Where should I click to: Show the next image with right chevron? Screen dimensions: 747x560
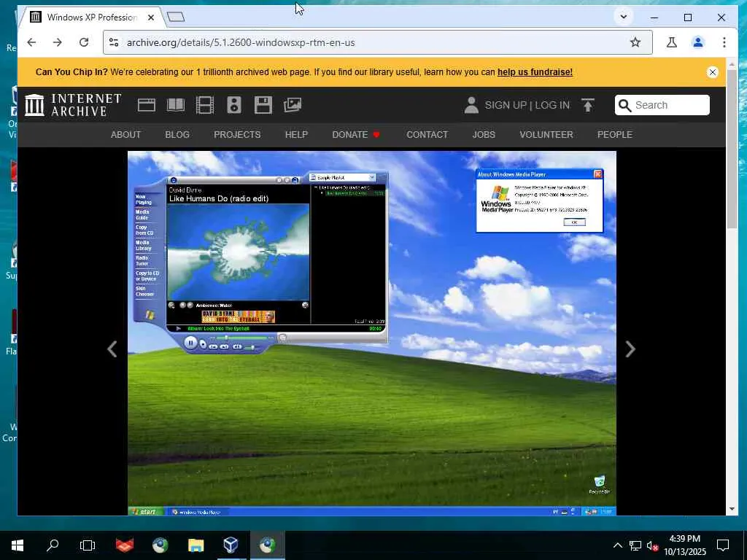pos(630,349)
